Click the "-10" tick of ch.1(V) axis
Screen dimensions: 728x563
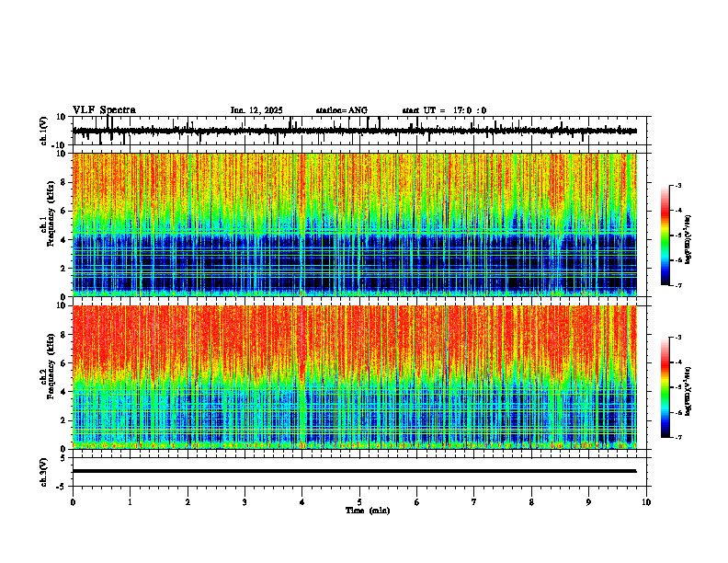pyautogui.click(x=60, y=145)
